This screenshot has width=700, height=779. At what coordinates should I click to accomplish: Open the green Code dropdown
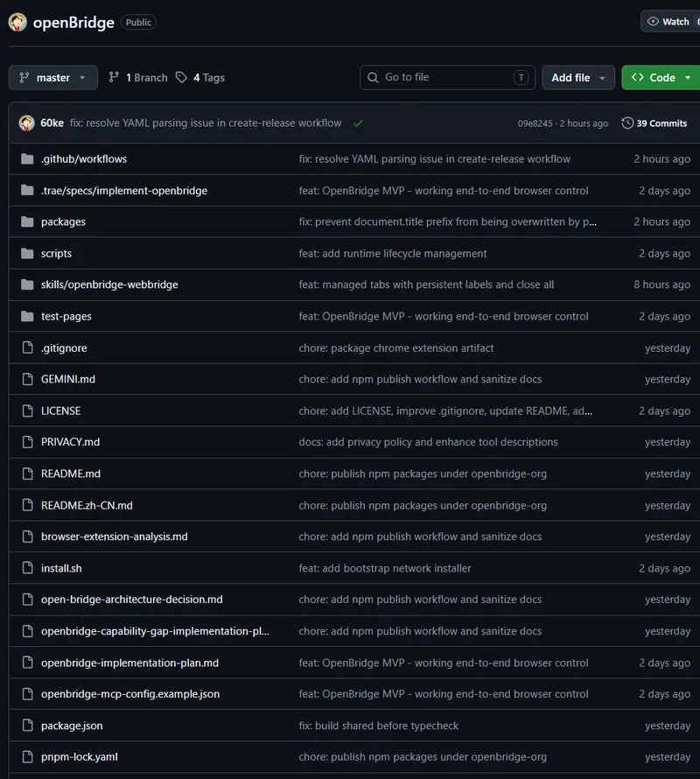661,78
